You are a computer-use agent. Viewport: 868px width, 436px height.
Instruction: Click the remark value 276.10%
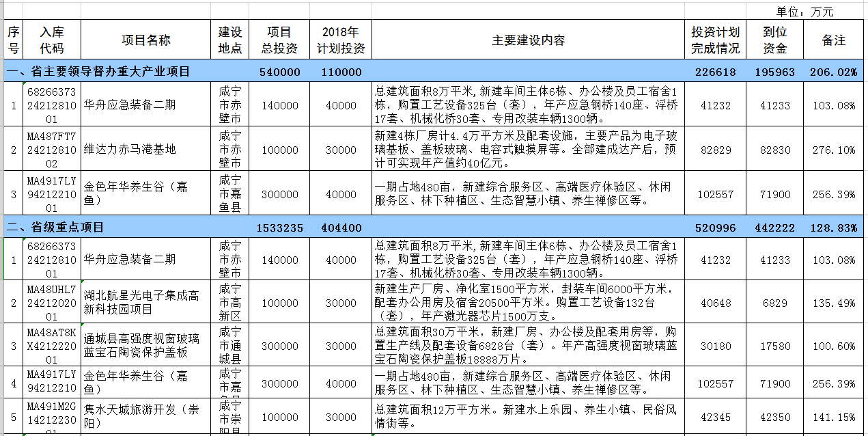coord(834,149)
